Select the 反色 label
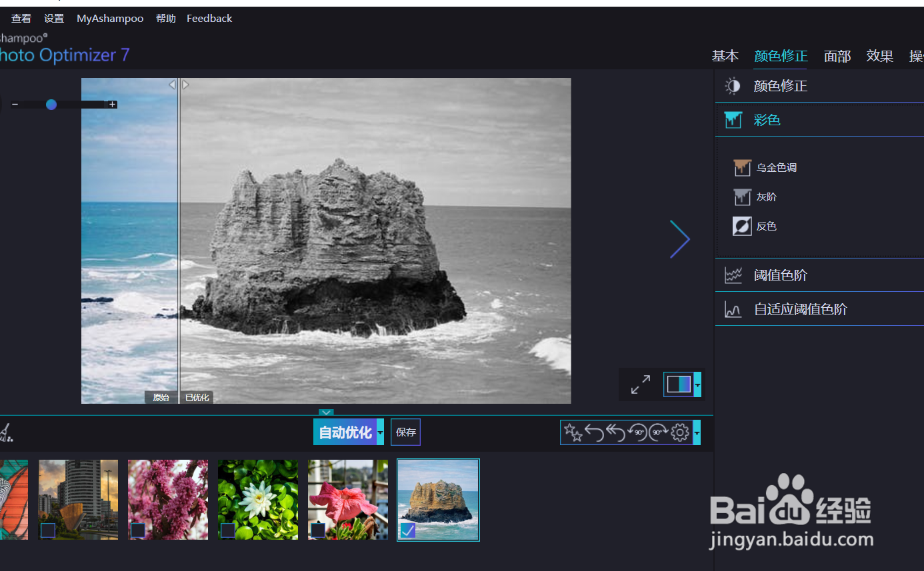This screenshot has width=924, height=571. pyautogui.click(x=766, y=227)
